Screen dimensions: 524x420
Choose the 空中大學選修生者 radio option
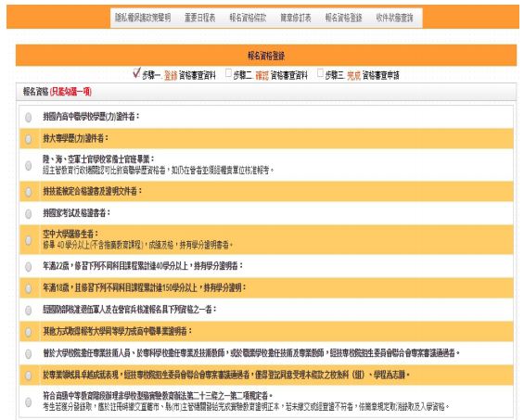click(29, 240)
